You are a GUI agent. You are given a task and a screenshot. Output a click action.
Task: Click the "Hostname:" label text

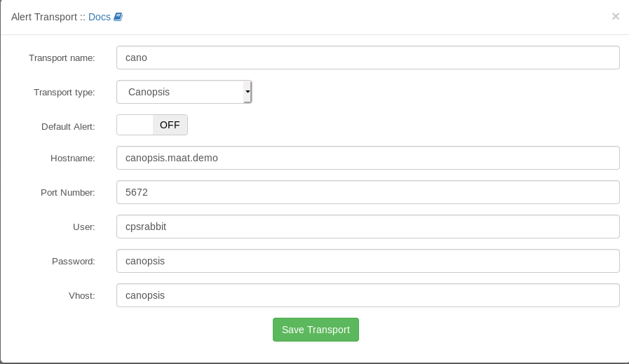pos(73,159)
